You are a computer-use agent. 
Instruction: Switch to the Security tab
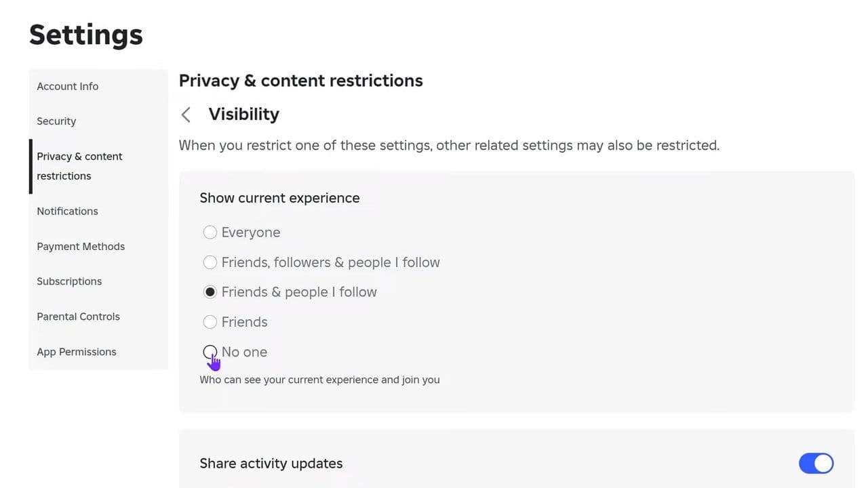56,121
